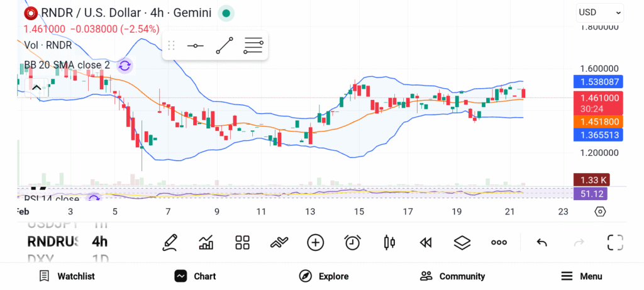Open the Watchlist tab
The width and height of the screenshot is (644, 290).
[67, 276]
